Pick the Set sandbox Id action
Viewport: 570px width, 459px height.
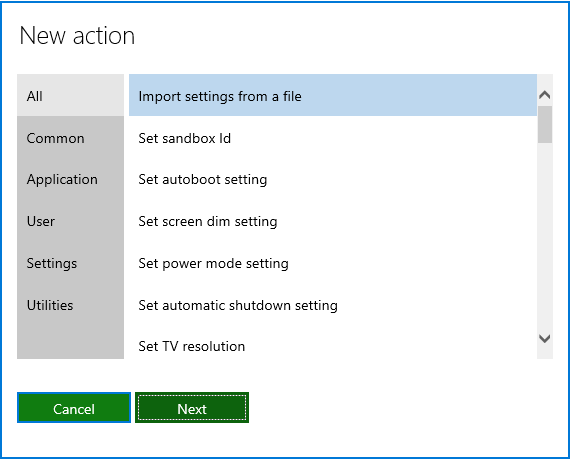[333, 138]
